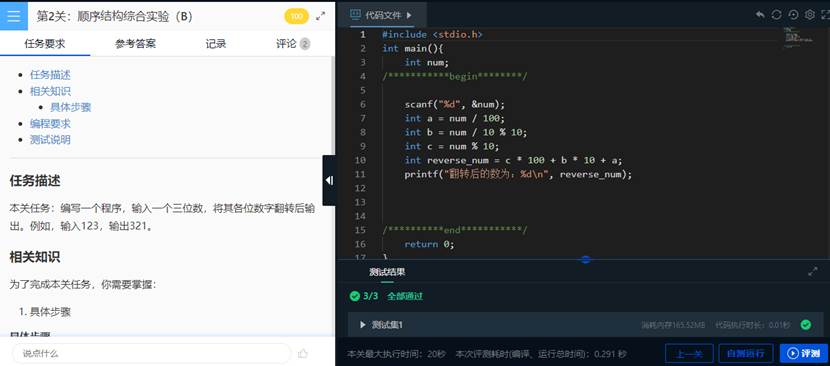Click code line 6 with scanf

click(x=455, y=104)
